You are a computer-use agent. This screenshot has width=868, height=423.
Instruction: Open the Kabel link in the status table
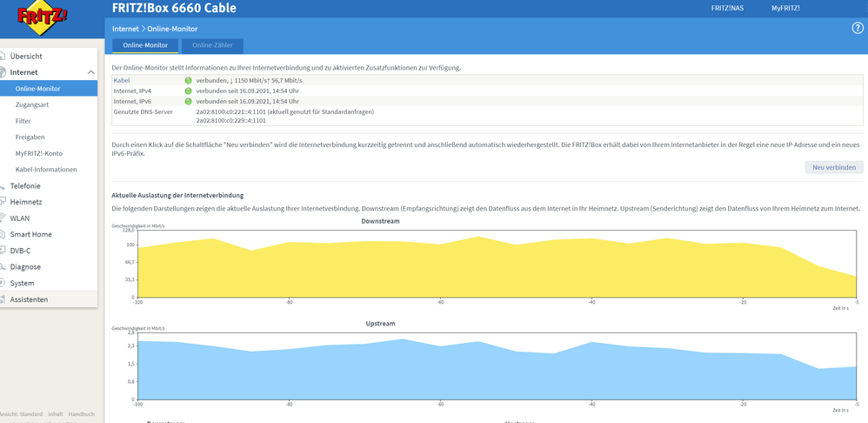point(122,81)
